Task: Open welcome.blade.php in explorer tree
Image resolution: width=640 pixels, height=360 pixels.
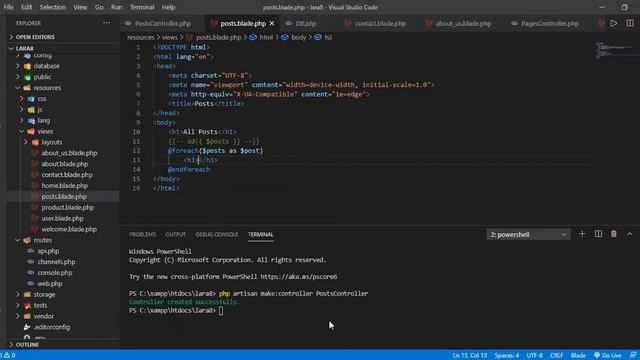Action: click(69, 229)
